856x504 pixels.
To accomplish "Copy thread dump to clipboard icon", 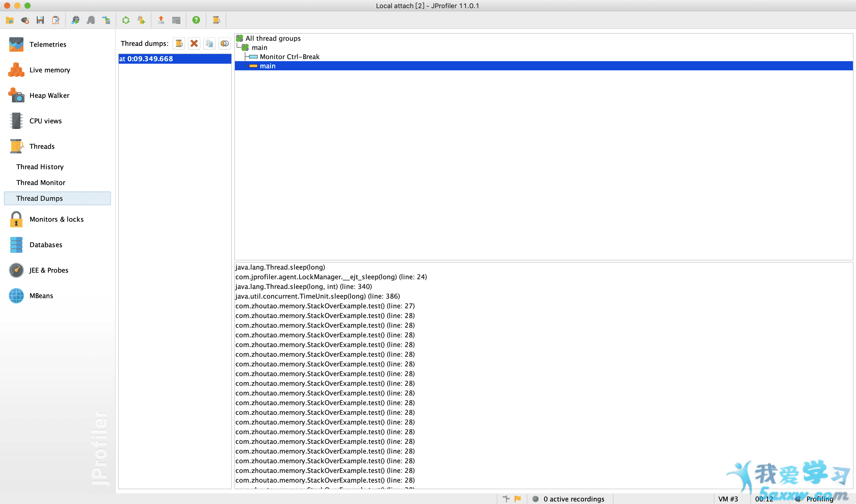I will [x=210, y=44].
